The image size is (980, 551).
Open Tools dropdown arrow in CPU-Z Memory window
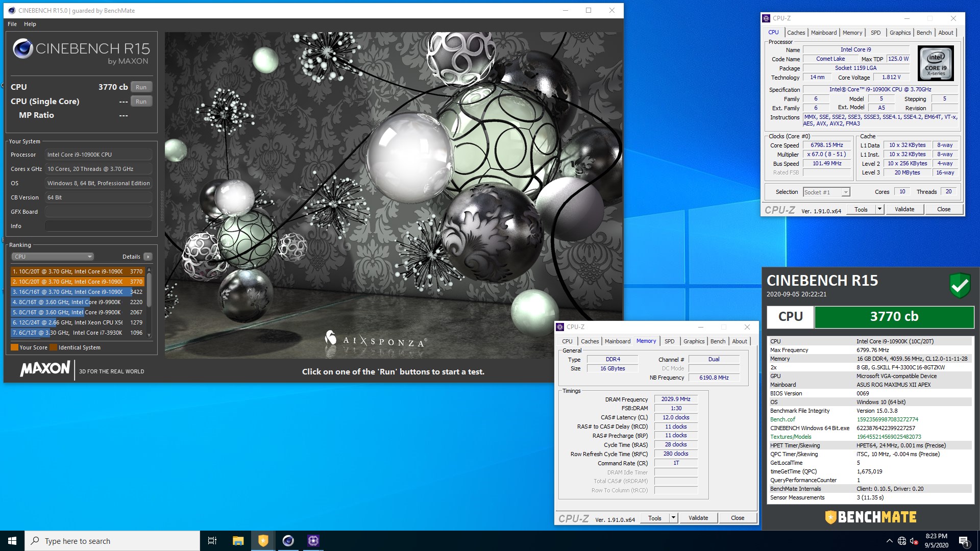coord(673,518)
